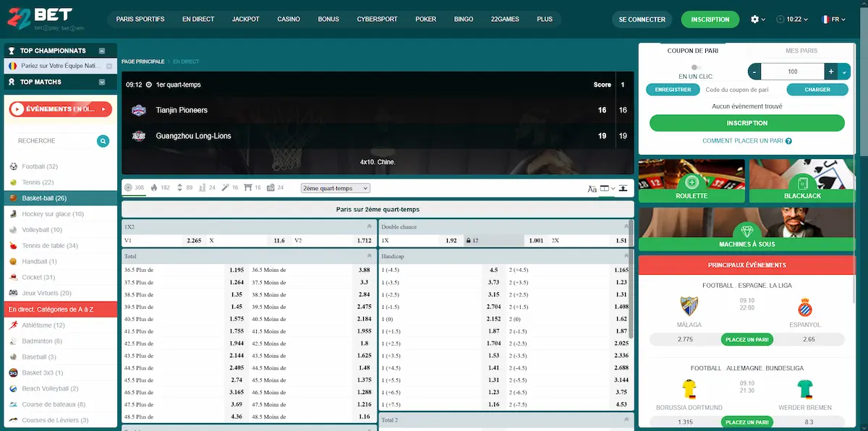The width and height of the screenshot is (868, 431).
Task: Select Course de bateaux (8)
Action: [60, 405]
